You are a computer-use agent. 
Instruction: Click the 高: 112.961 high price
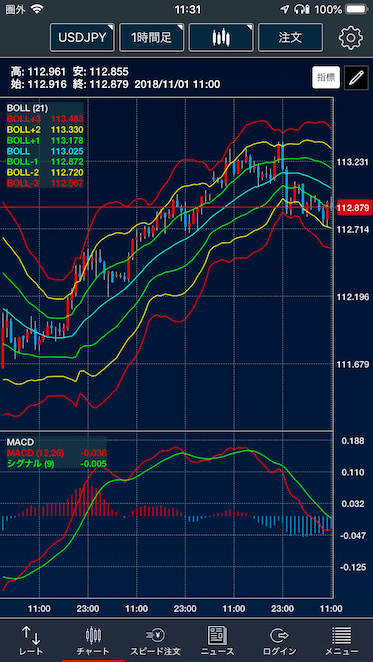(x=38, y=71)
